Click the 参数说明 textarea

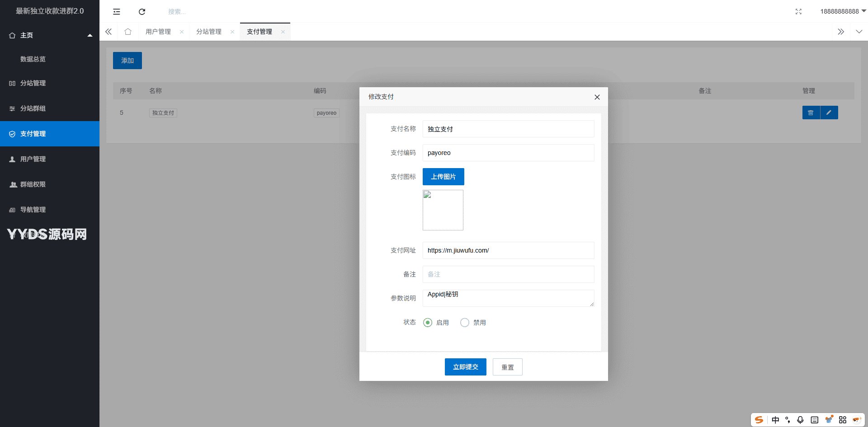pos(509,298)
